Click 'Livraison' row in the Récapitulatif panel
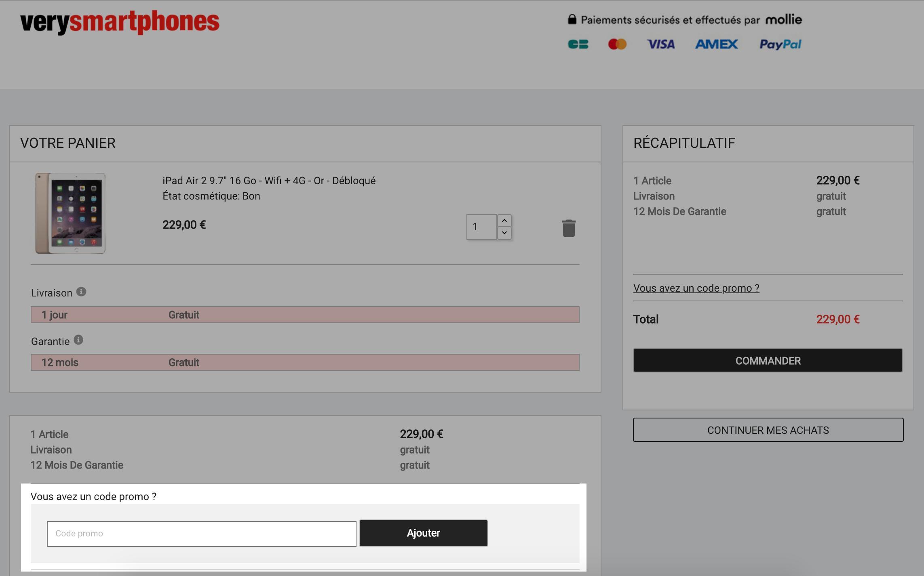This screenshot has width=924, height=576. [654, 196]
